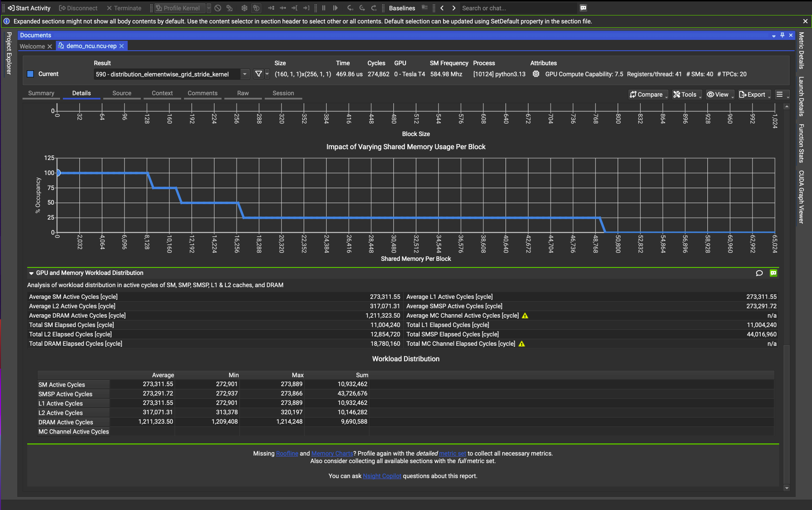The width and height of the screenshot is (812, 510).
Task: Collapse GPU and Memory Workload Distribution section
Action: (31, 273)
